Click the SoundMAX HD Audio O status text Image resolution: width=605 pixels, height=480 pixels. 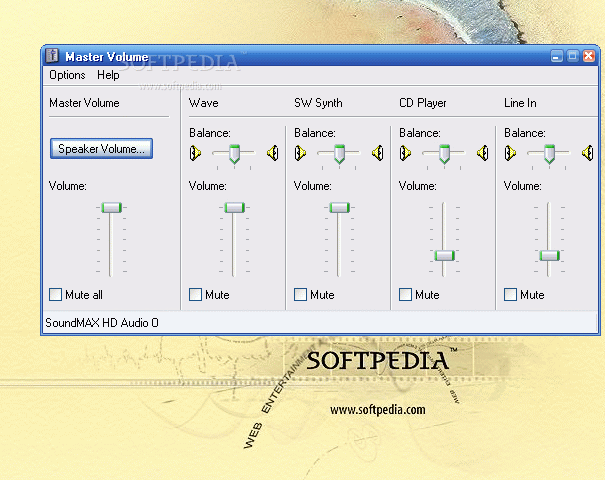102,323
